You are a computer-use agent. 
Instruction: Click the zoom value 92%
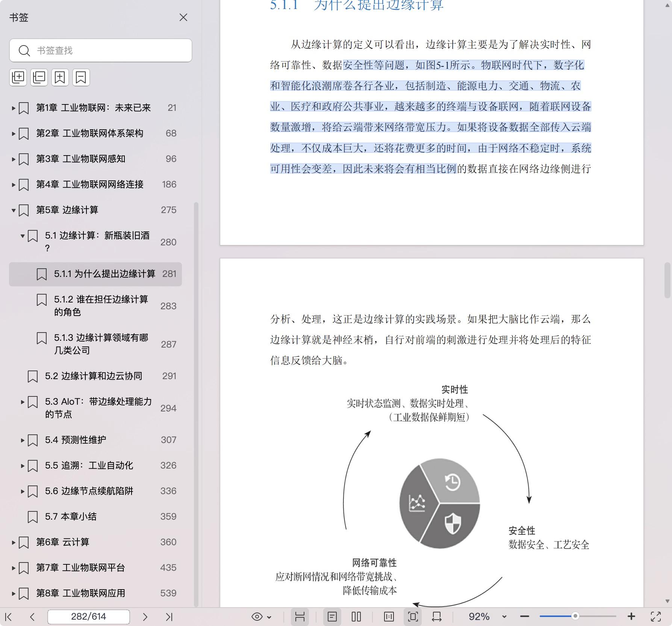point(479,617)
